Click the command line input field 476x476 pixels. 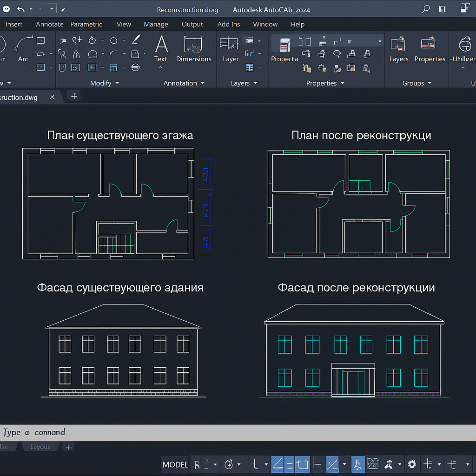click(238, 432)
